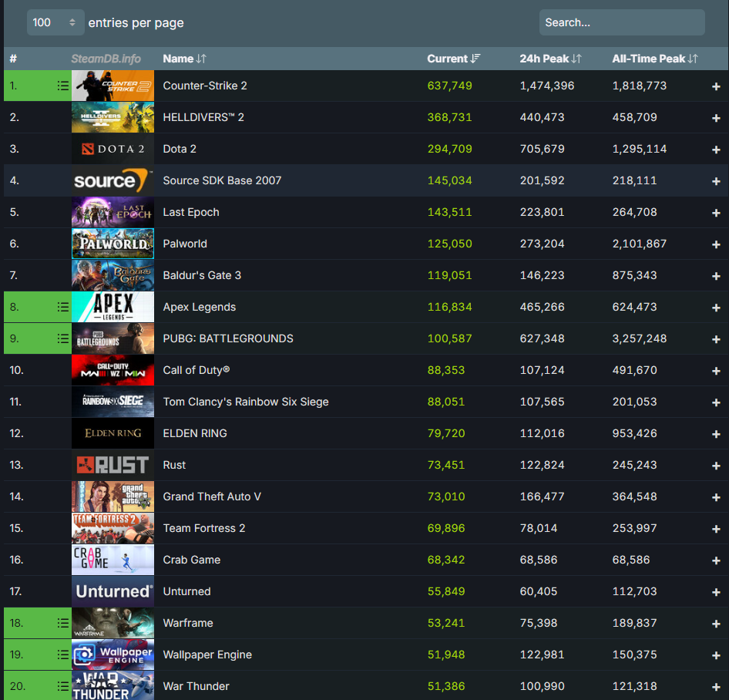Open the Palworld game page
The height and width of the screenshot is (700, 729).
[185, 244]
